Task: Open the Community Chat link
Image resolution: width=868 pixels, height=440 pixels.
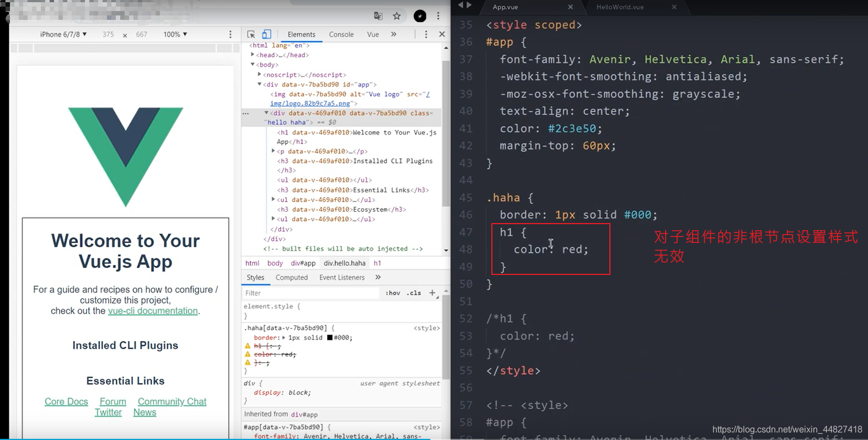Action: (172, 401)
